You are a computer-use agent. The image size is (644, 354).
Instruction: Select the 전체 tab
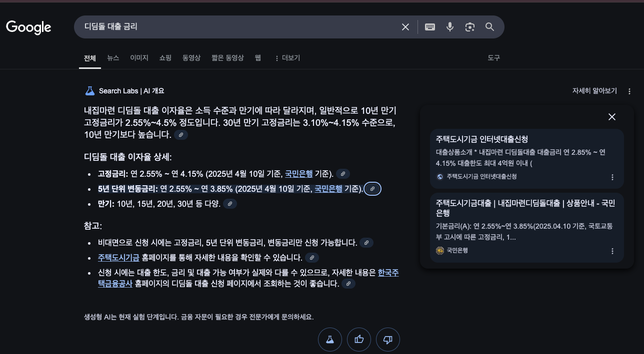90,58
